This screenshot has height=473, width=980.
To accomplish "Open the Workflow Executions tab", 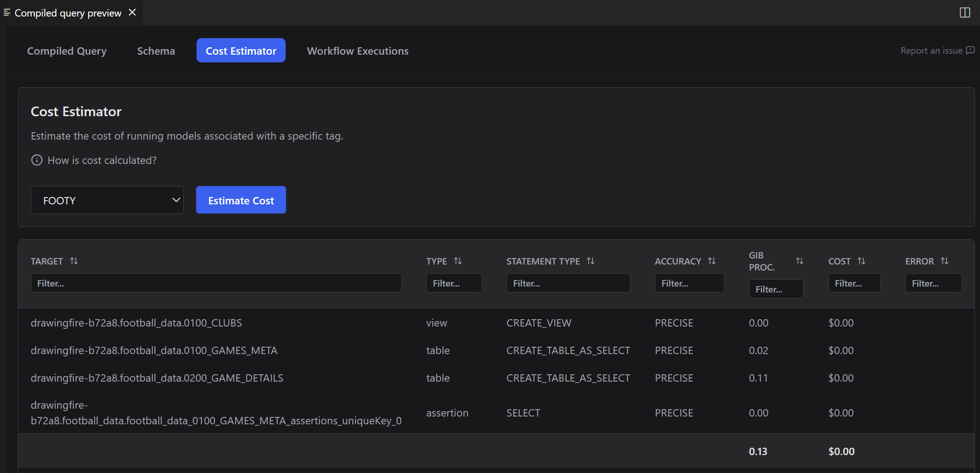I will [x=357, y=51].
